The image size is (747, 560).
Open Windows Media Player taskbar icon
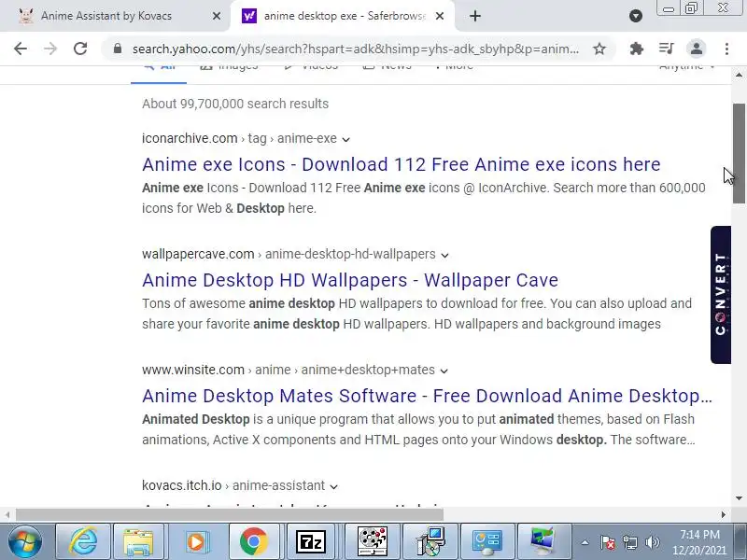[x=196, y=541]
